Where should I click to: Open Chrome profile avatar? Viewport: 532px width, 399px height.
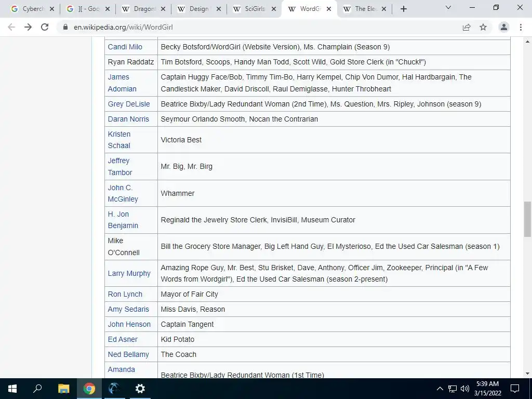(x=504, y=27)
